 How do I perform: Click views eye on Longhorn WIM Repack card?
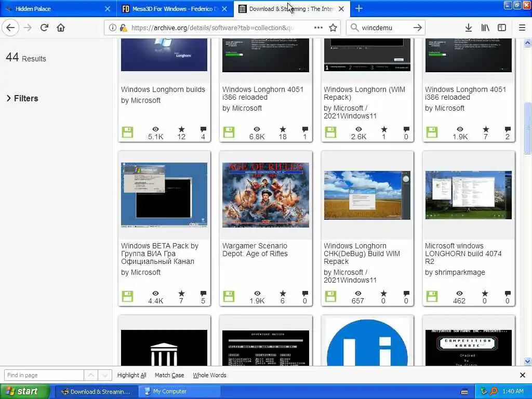coord(358,129)
